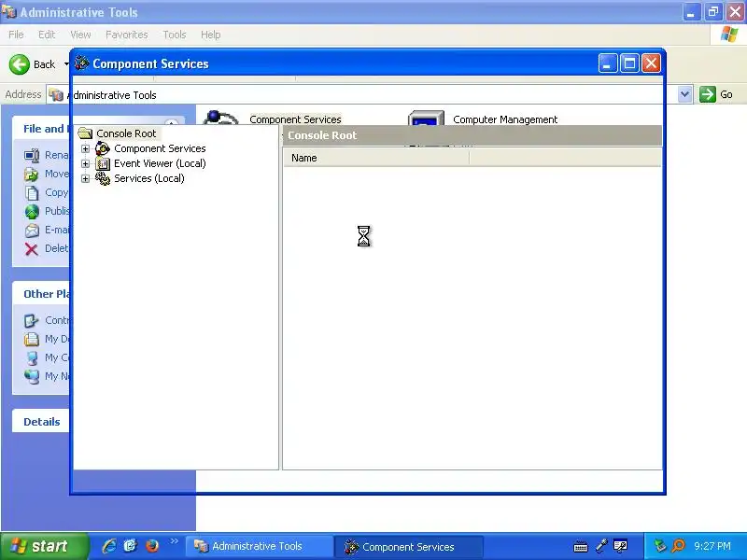Click the green system tray icon
747x560 pixels.
pyautogui.click(x=660, y=546)
